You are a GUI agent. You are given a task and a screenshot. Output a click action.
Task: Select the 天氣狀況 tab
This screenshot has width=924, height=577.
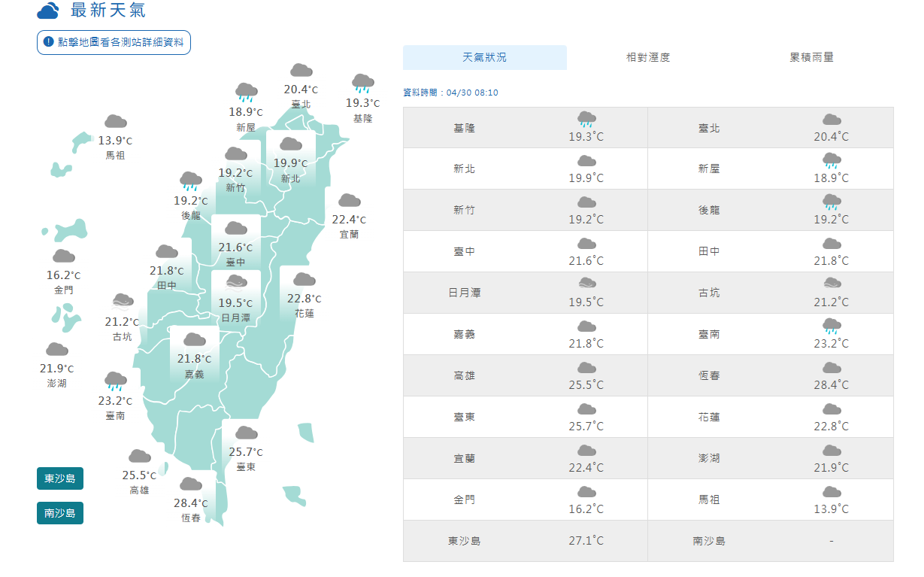pos(484,57)
